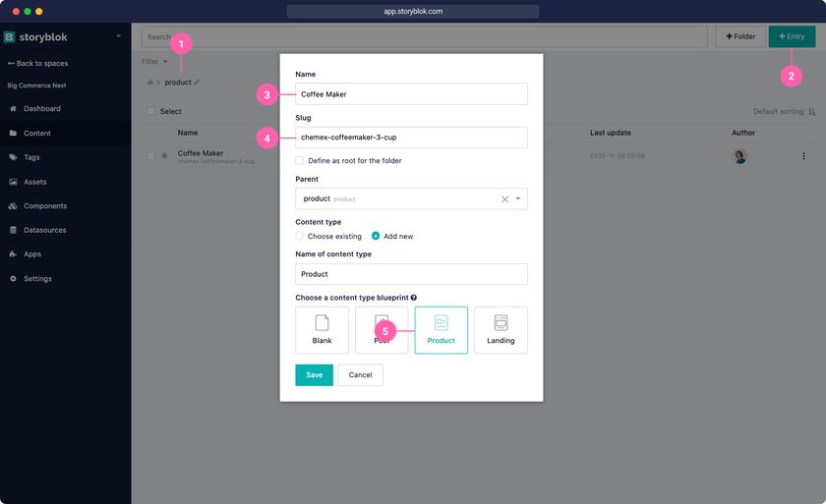Click the Name input field with Coffee Maker
The height and width of the screenshot is (504, 826).
(411, 94)
